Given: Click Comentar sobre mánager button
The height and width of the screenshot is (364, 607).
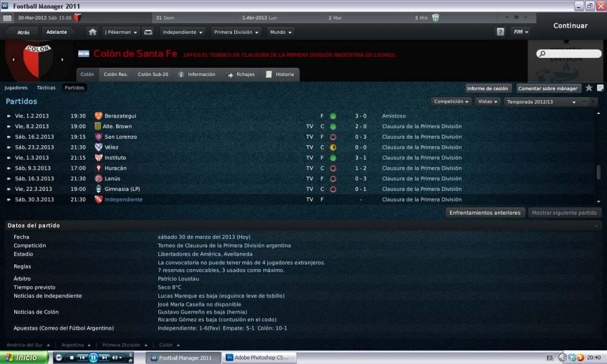Looking at the screenshot, I should pos(547,88).
